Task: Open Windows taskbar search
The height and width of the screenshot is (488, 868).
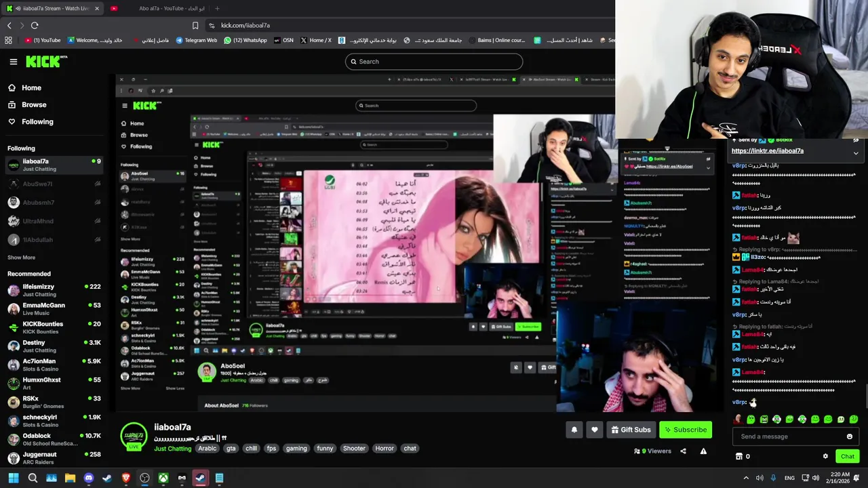Action: tap(33, 478)
